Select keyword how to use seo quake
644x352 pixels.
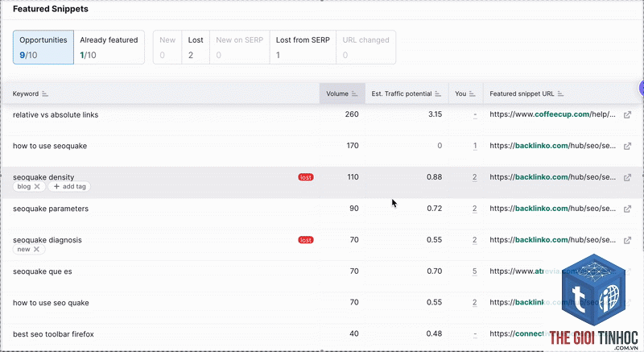51,303
